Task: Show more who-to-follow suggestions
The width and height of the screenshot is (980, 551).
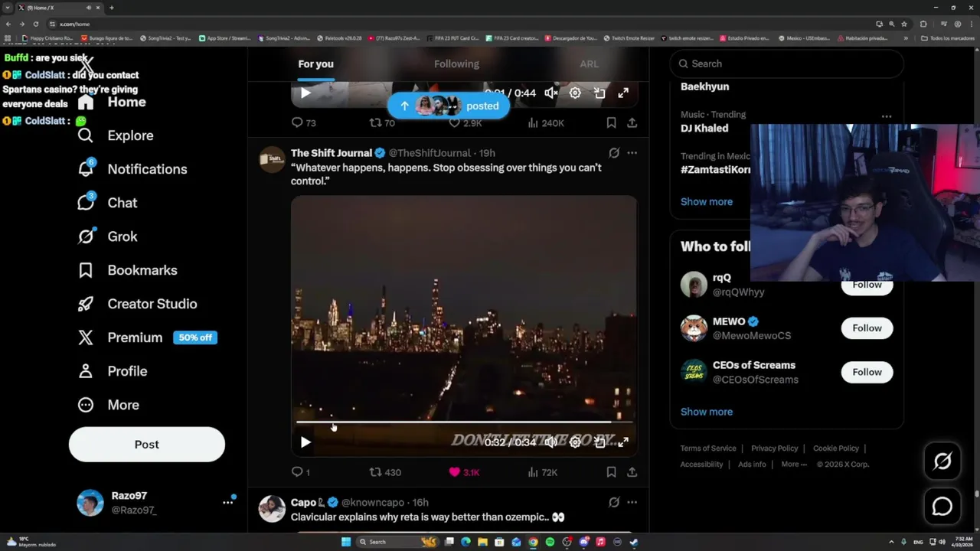Action: click(x=707, y=412)
